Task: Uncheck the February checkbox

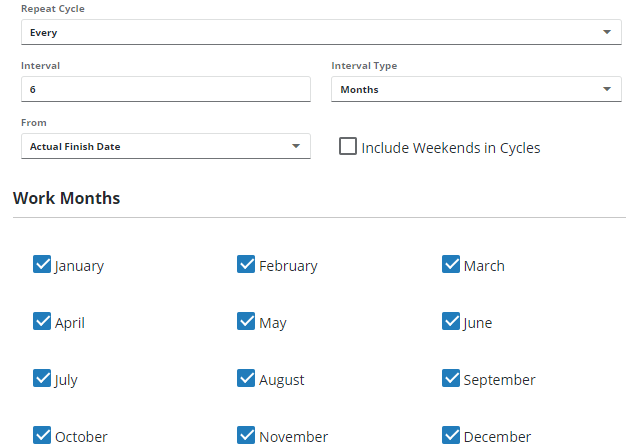Action: pos(246,264)
